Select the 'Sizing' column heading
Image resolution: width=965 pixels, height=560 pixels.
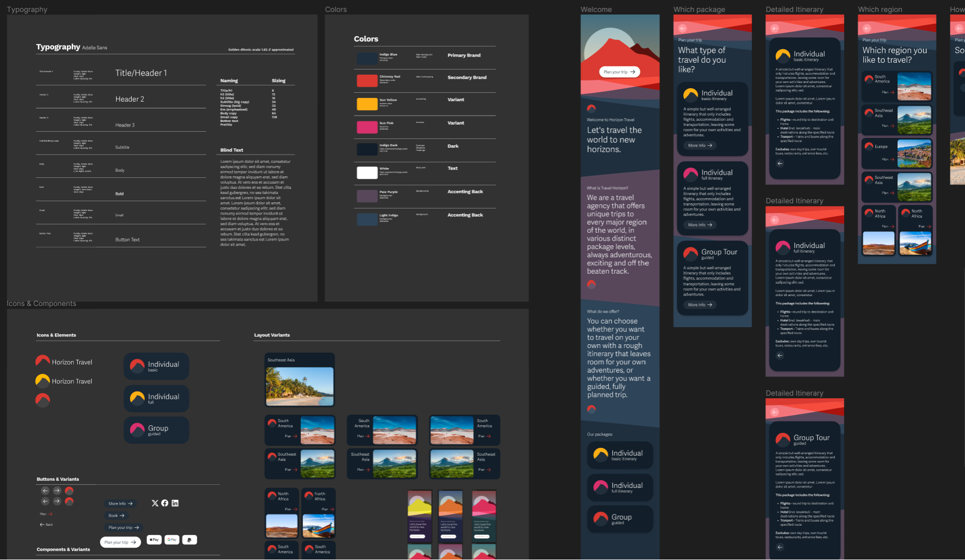tap(279, 80)
